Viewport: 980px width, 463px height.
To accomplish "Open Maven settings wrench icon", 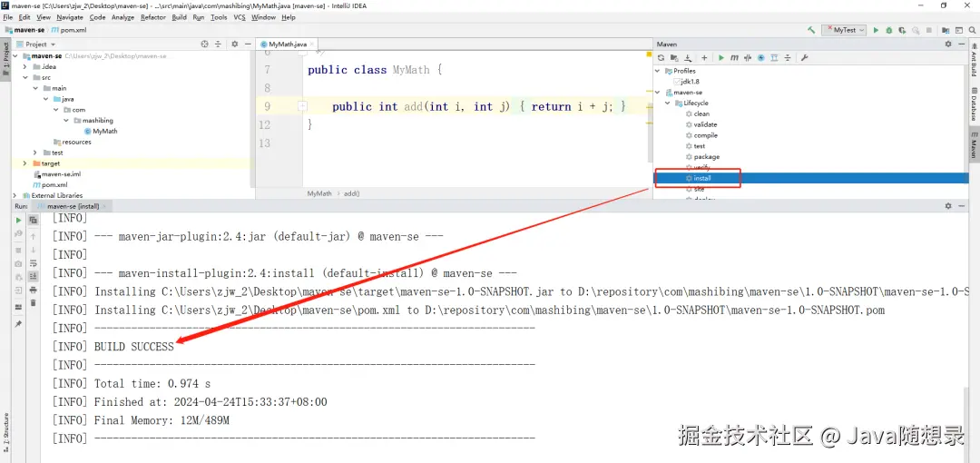I will point(804,57).
